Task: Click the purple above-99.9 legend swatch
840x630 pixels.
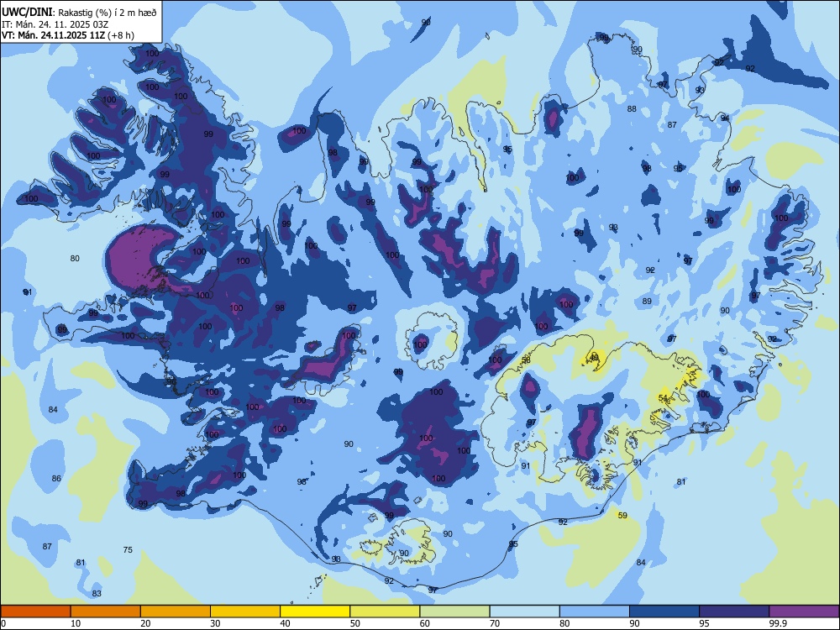Action: (804, 612)
